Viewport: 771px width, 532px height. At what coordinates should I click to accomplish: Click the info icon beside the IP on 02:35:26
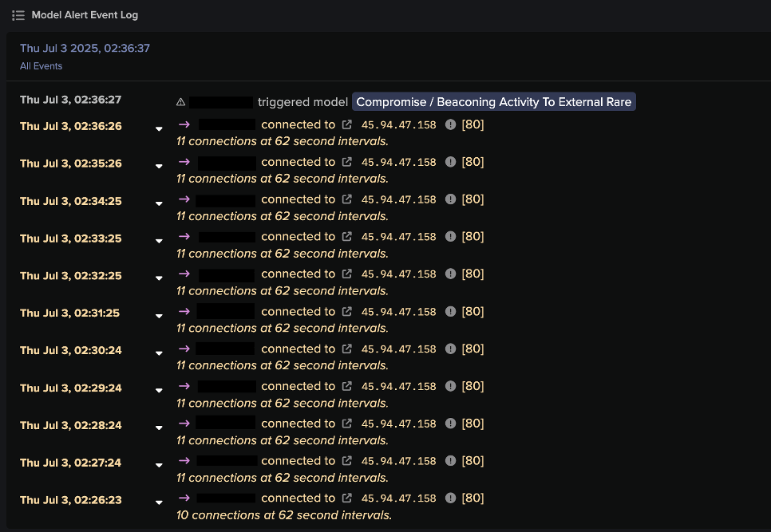tap(450, 162)
